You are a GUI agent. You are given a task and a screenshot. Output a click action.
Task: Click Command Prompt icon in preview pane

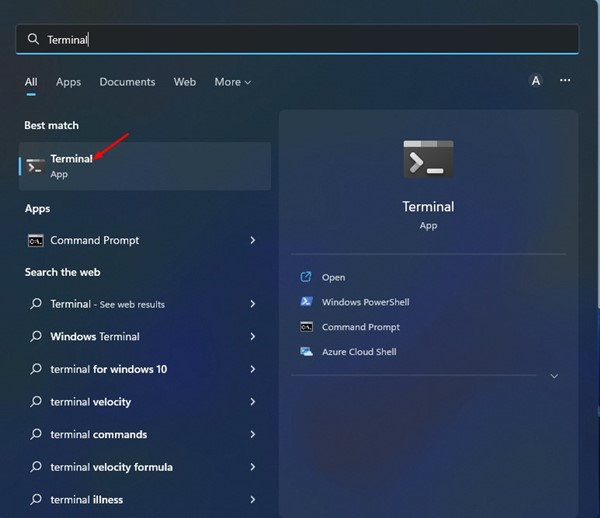[306, 327]
